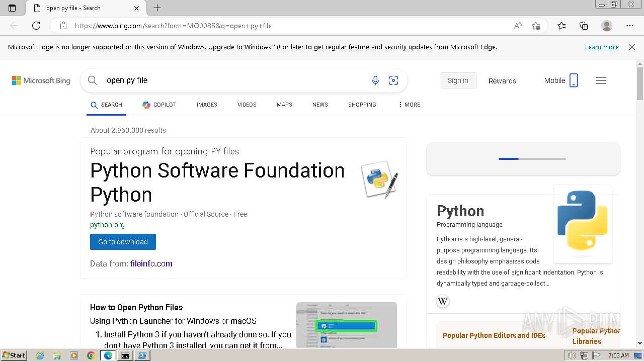644x362 pixels.
Task: Open Google Chrome from taskbar
Action: (x=91, y=355)
